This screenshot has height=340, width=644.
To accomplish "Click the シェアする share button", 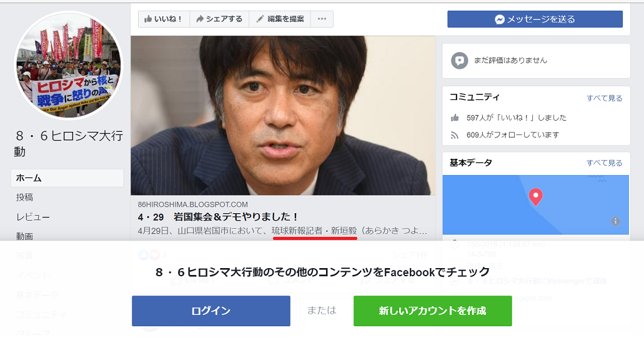I will click(x=219, y=19).
